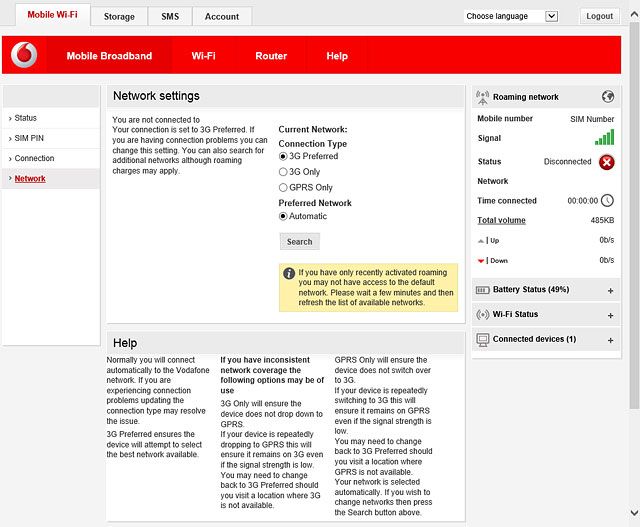
Task: Open the SMS tab
Action: pyautogui.click(x=170, y=17)
